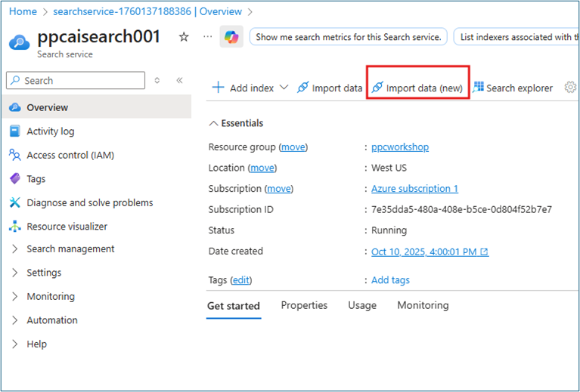Click List indexers associated suggestion

point(516,37)
